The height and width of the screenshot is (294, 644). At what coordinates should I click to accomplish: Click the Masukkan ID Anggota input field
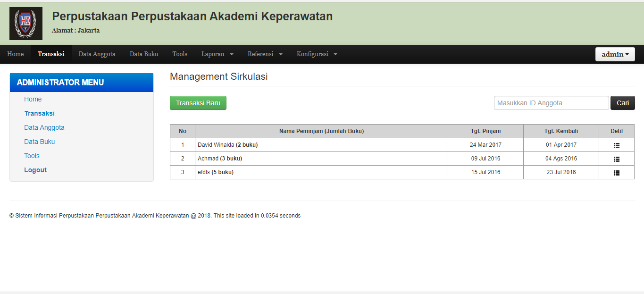click(551, 102)
